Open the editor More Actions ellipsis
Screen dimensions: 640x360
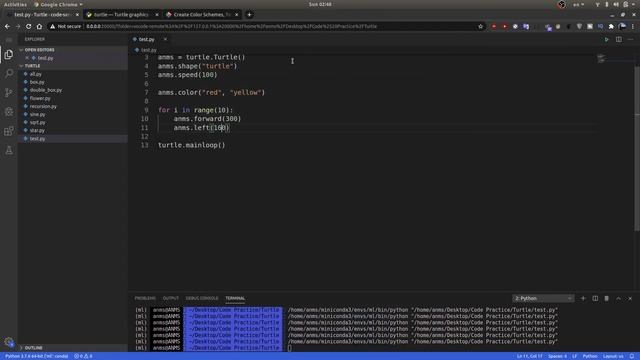(x=631, y=39)
